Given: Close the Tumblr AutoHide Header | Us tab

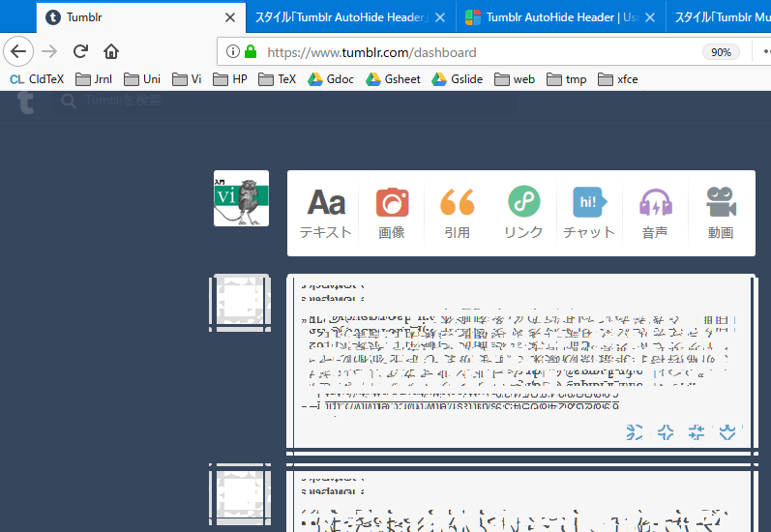Looking at the screenshot, I should [x=649, y=17].
